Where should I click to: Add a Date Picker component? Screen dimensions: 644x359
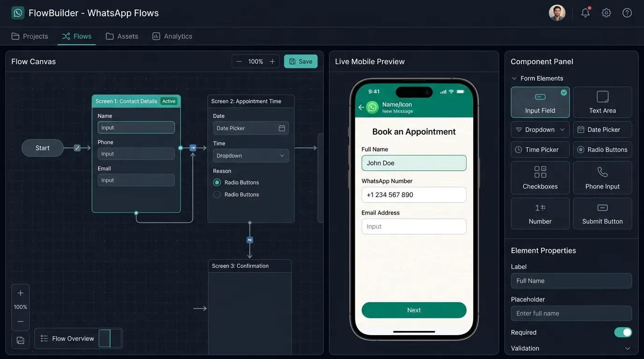point(602,129)
